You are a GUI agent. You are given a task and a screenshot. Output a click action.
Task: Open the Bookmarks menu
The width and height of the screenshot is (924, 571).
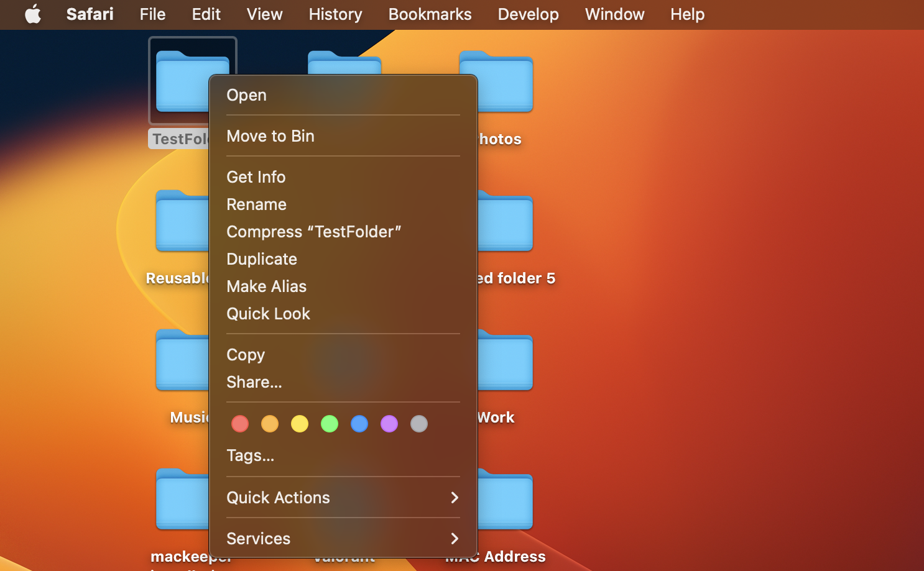click(430, 14)
